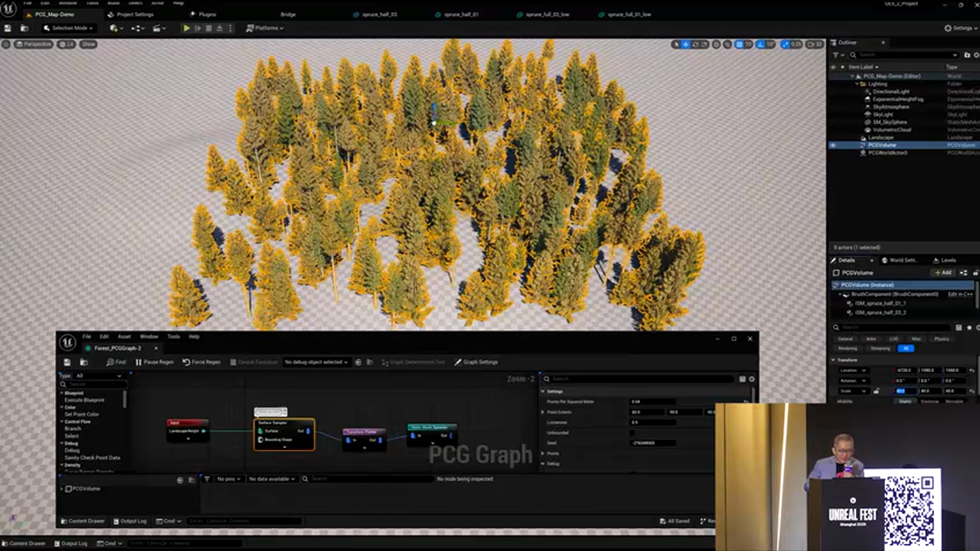Viewport: 980px width, 551px height.
Task: Click Pause Regen in the PCG graph toolbar
Action: pyautogui.click(x=155, y=362)
